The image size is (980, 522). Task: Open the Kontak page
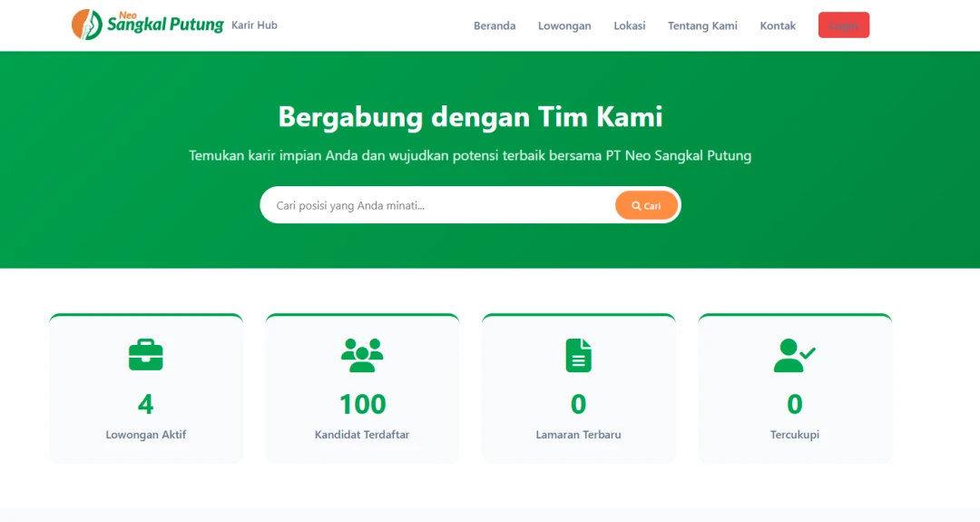778,25
